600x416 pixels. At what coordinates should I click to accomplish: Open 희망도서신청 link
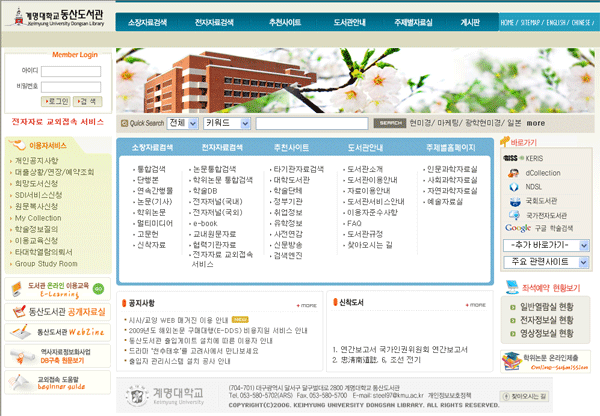[36, 184]
